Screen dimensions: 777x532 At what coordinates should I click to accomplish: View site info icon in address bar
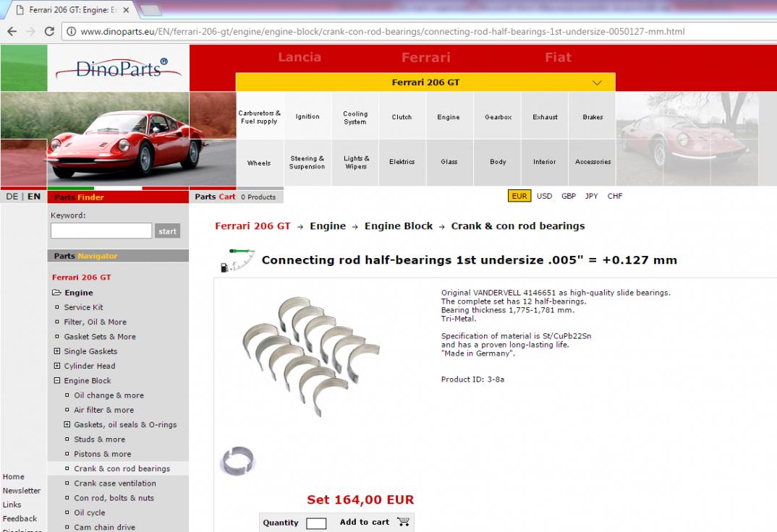tap(72, 32)
